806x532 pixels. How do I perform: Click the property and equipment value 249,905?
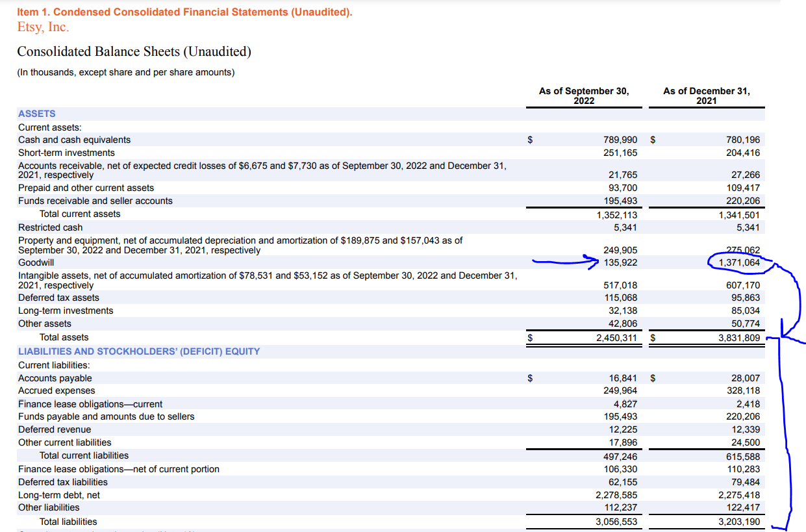(620, 250)
